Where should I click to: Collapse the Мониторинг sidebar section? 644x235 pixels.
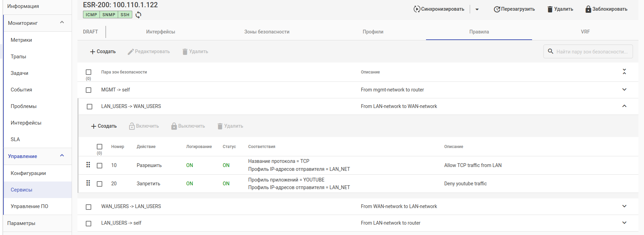62,23
